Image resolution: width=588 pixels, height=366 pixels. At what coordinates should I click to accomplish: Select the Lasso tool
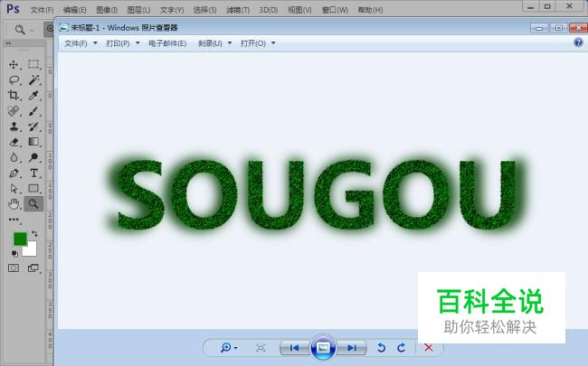click(14, 80)
